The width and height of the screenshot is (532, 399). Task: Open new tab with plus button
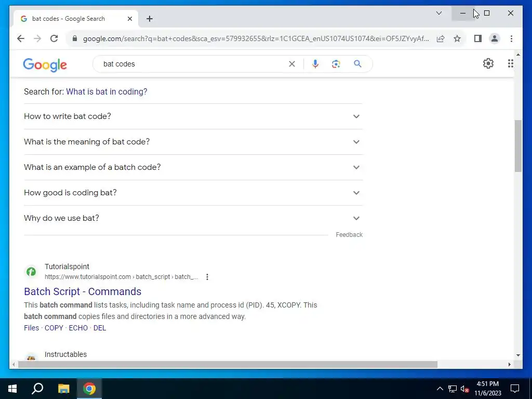150,19
